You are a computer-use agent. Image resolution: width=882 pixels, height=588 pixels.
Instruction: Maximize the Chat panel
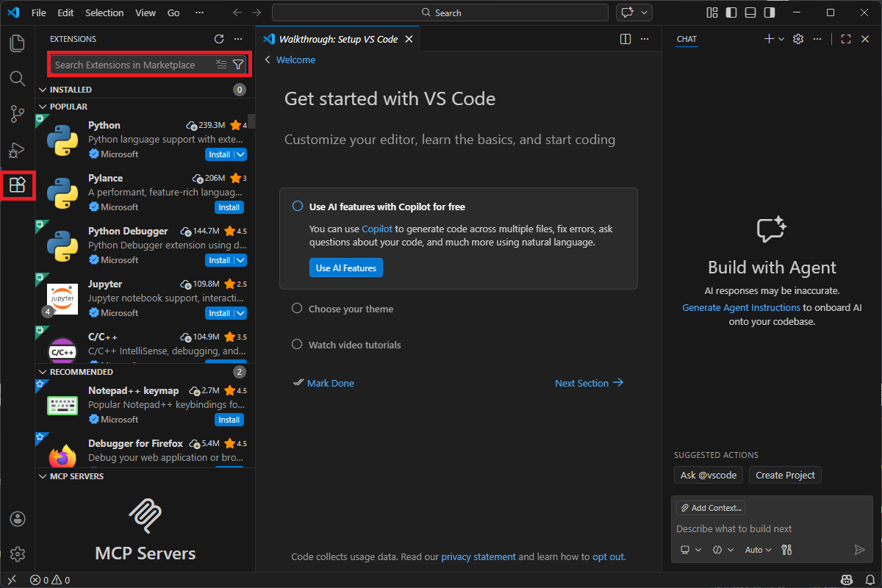pyautogui.click(x=846, y=39)
